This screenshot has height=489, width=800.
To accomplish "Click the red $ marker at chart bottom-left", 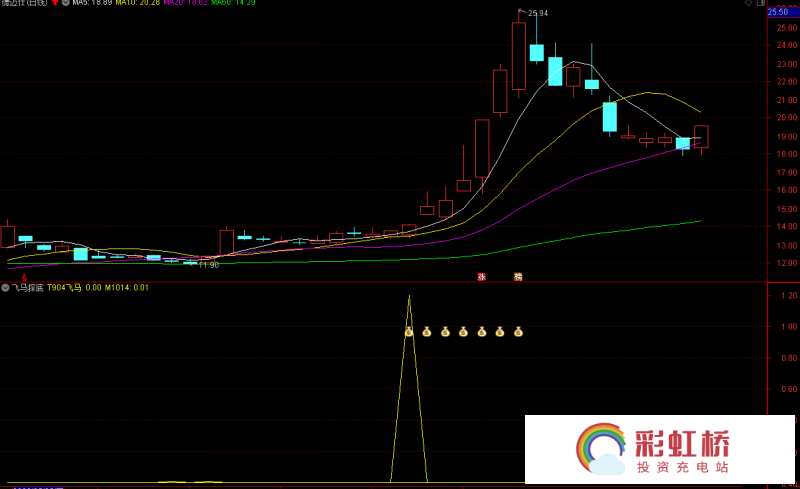I will pos(24,278).
